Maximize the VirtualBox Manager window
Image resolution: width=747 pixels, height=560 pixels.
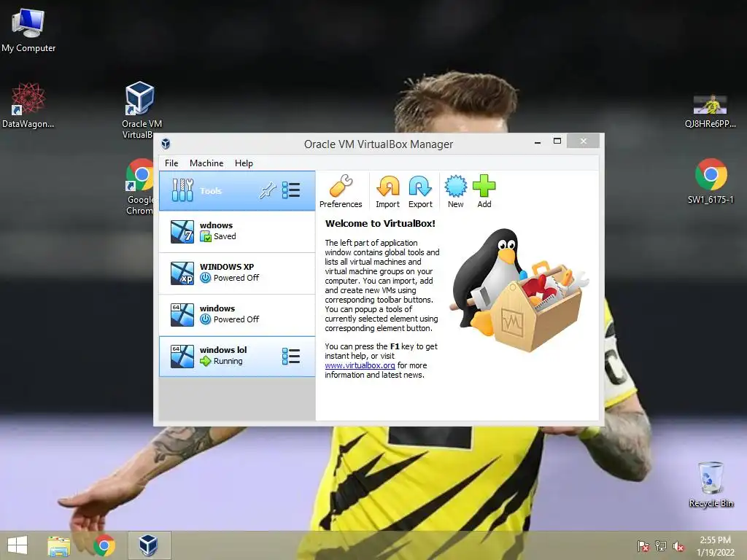tap(557, 141)
